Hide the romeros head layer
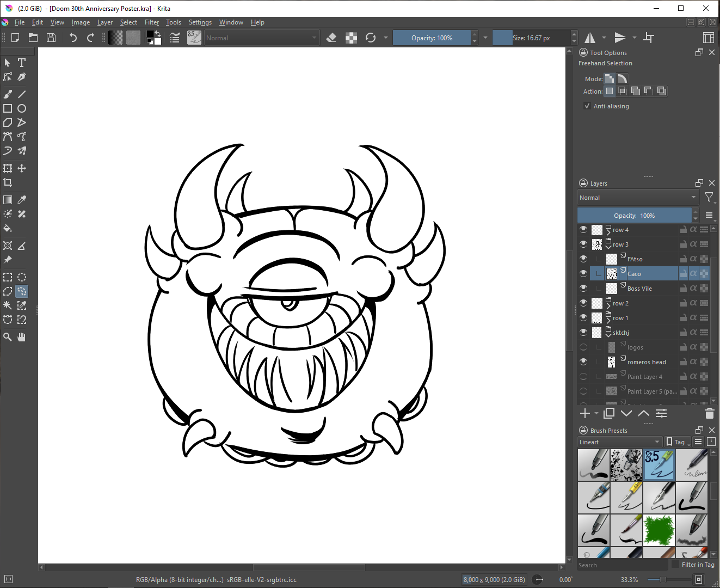This screenshot has width=720, height=588. (x=583, y=362)
